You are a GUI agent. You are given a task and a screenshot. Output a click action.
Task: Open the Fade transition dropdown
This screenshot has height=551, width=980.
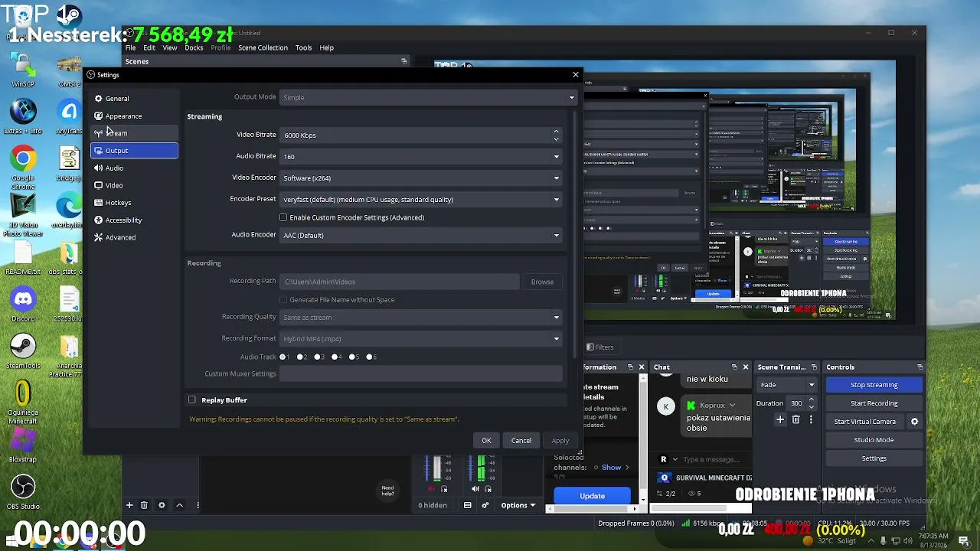(788, 385)
